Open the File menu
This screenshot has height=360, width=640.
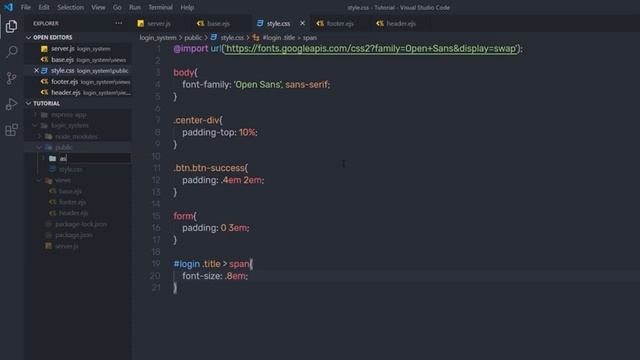tap(26, 7)
